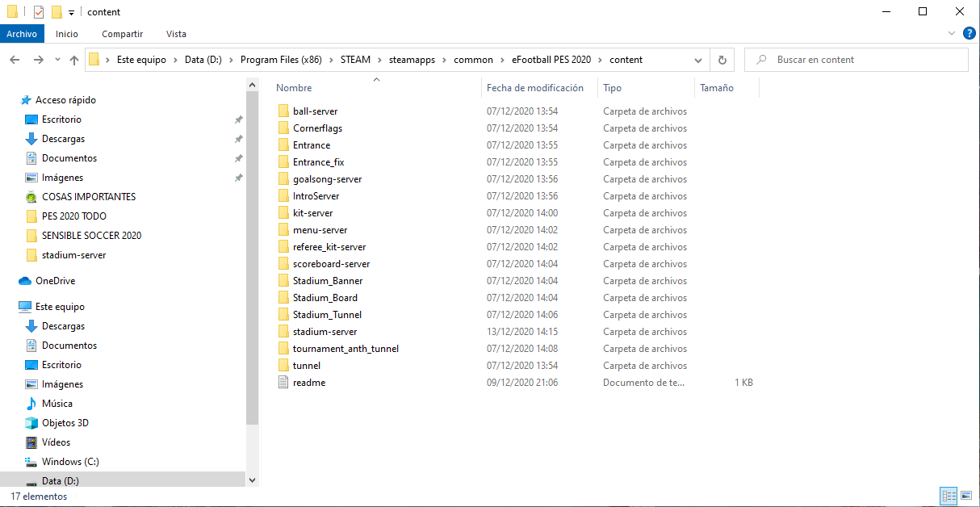Click the navigation pane scrollbar up arrow
This screenshot has width=980, height=507.
(x=252, y=84)
